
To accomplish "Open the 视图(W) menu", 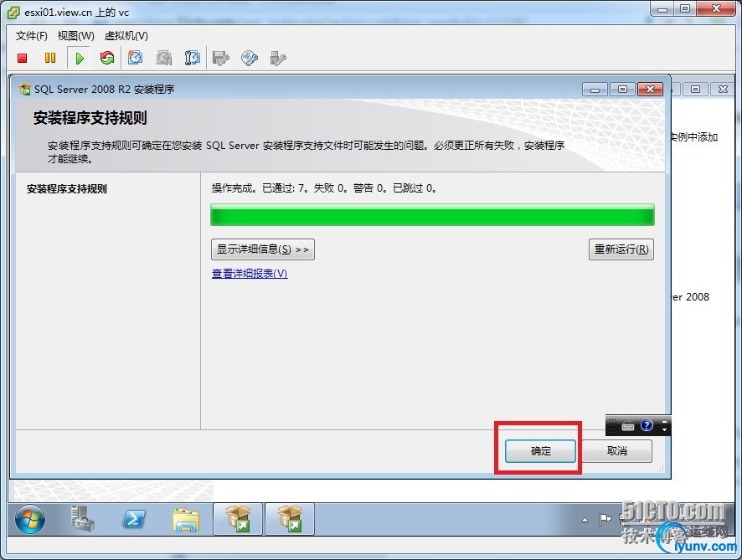I will 75,36.
